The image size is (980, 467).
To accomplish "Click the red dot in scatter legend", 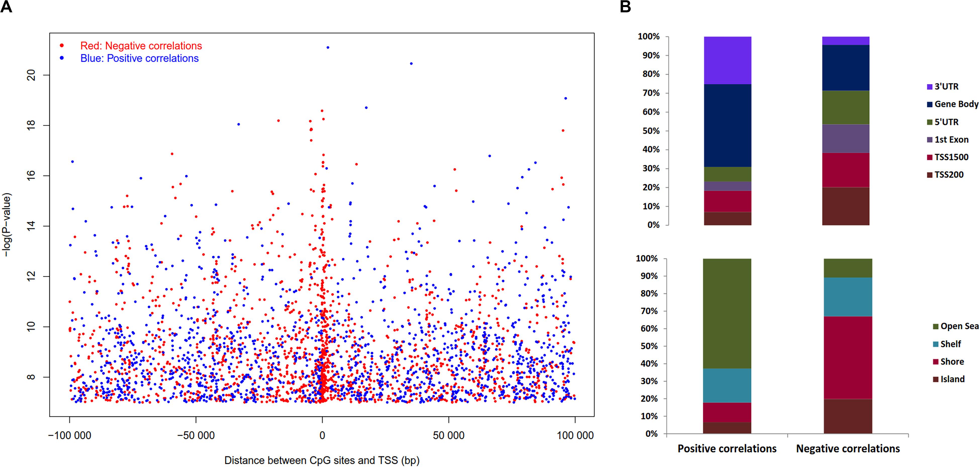I will [x=62, y=46].
